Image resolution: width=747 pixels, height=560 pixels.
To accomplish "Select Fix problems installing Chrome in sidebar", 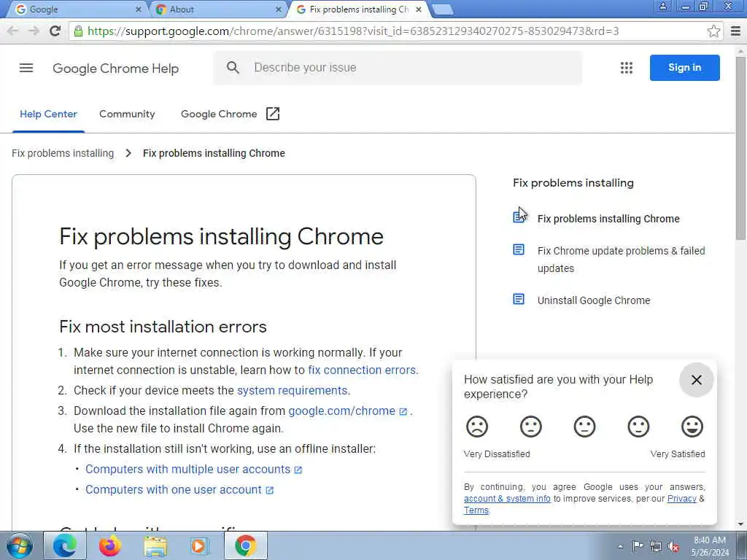I will pos(608,219).
